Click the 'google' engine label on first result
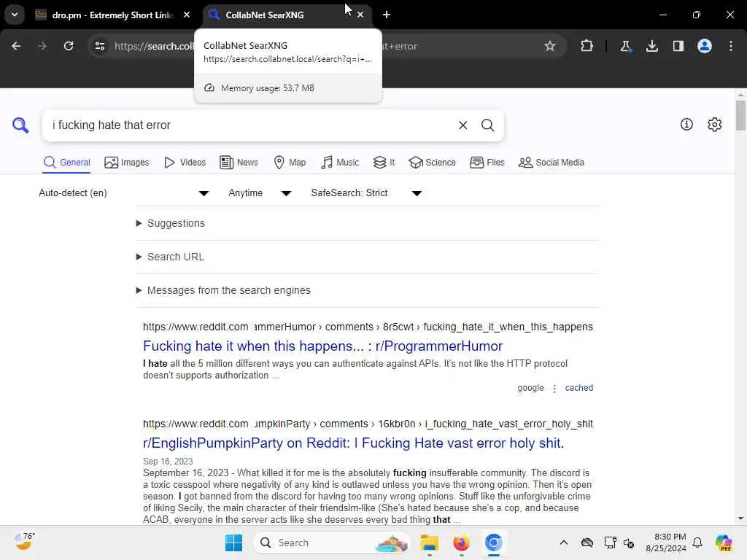Image resolution: width=747 pixels, height=560 pixels. coord(530,388)
